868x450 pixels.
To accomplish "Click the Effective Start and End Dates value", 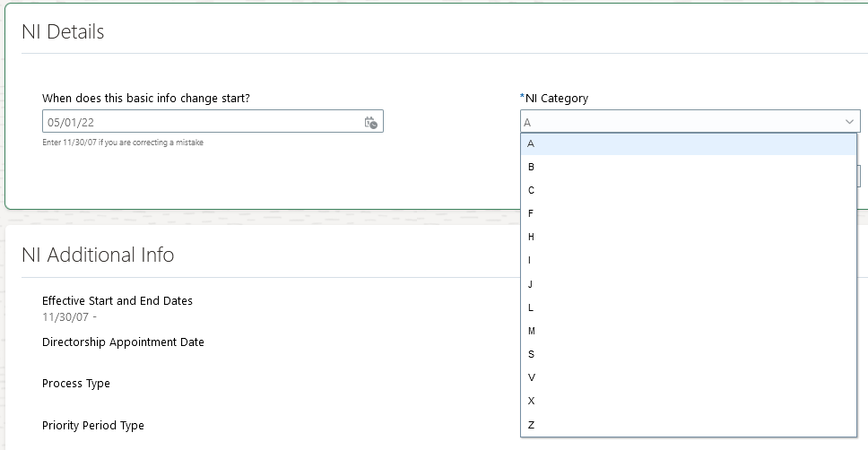I will pyautogui.click(x=69, y=316).
